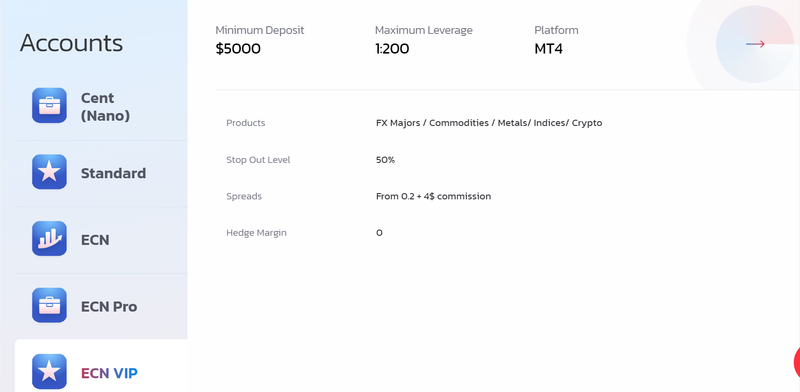Click the Hedge Margin label

[x=256, y=233]
